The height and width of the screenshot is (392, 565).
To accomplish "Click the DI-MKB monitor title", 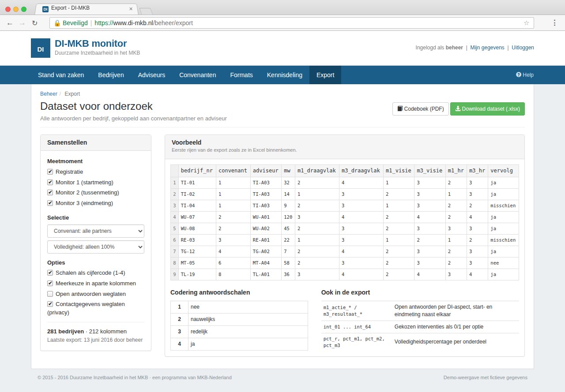I will pyautogui.click(x=90, y=43).
